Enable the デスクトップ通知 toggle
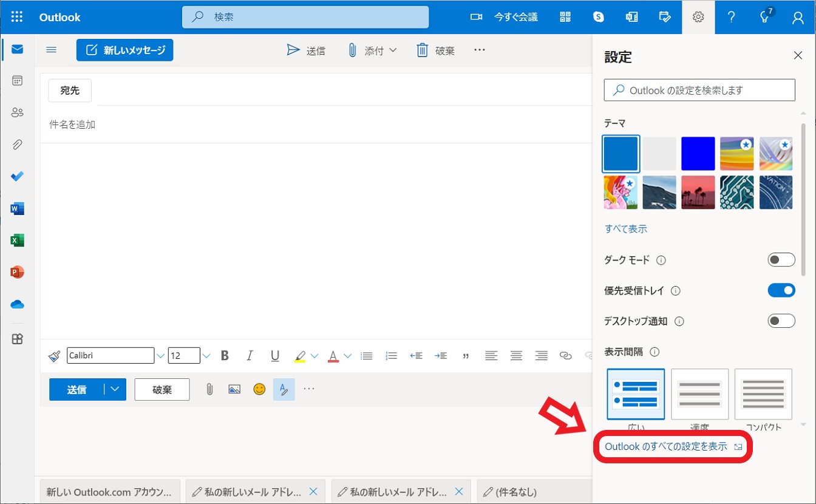 point(781,321)
